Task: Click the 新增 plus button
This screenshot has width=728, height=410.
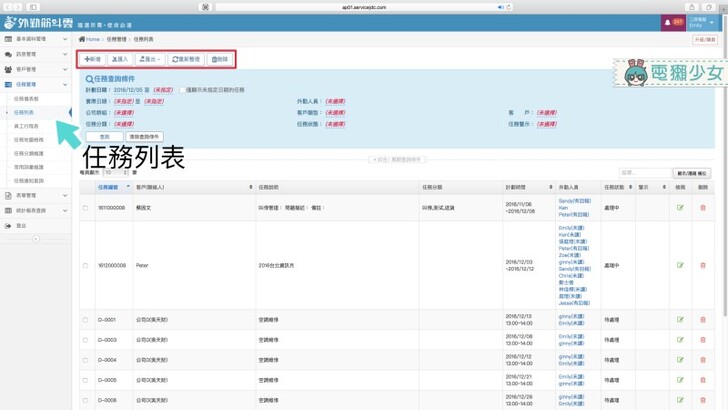Action: click(93, 60)
